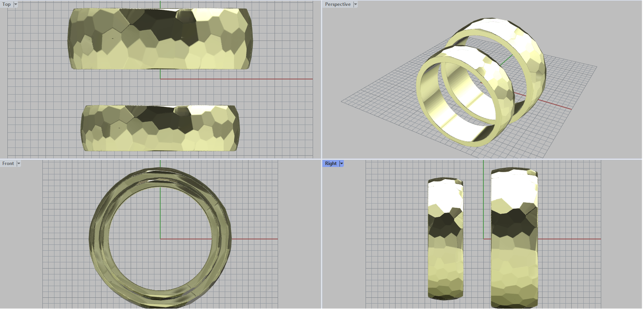Click the highlighted Right viewport title label
The width and height of the screenshot is (644, 311).
coord(330,164)
